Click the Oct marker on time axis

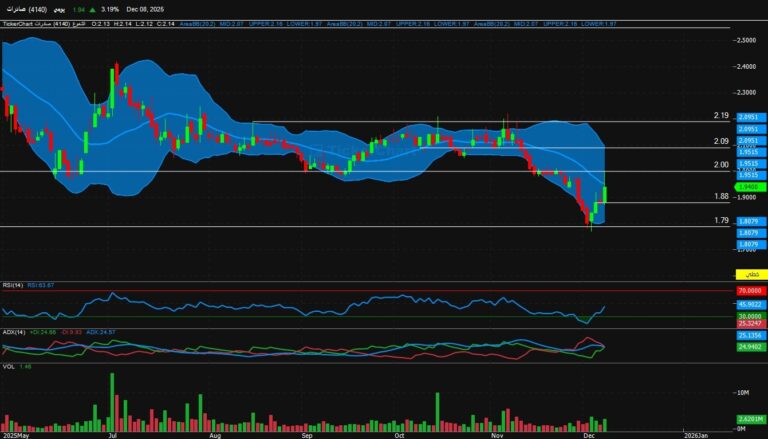400,435
